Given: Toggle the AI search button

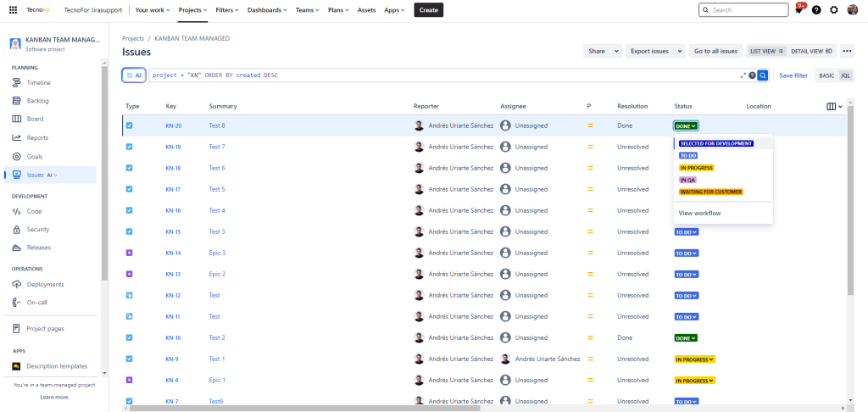Looking at the screenshot, I should [x=134, y=75].
